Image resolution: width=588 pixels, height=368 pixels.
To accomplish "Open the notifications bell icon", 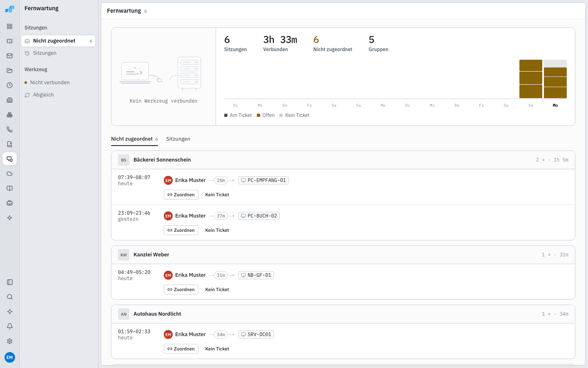I will coord(10,326).
